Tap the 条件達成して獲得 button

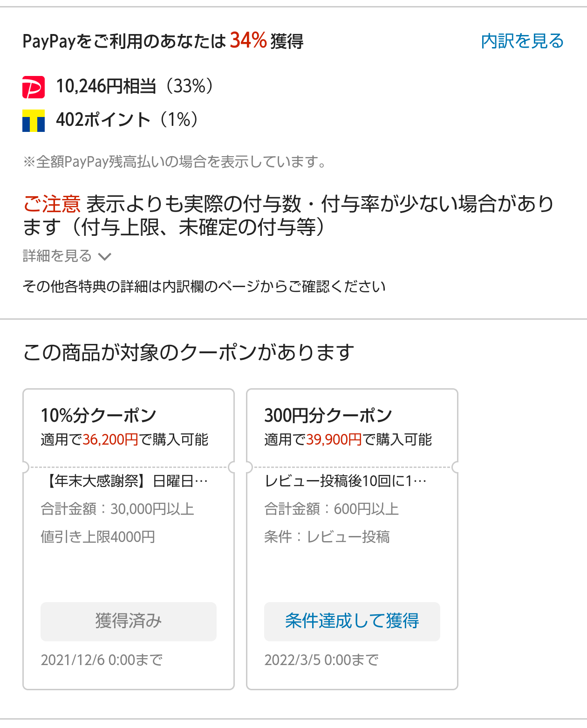pos(352,621)
